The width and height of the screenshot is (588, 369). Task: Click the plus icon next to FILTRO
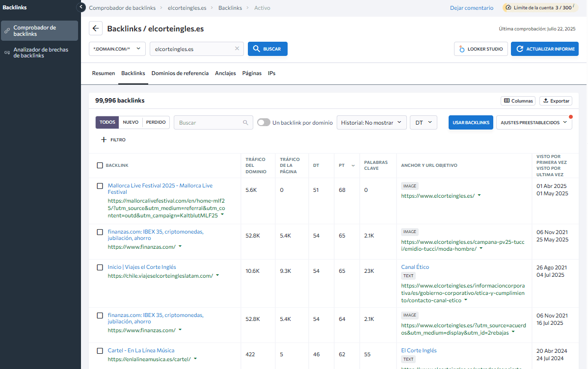tap(104, 139)
